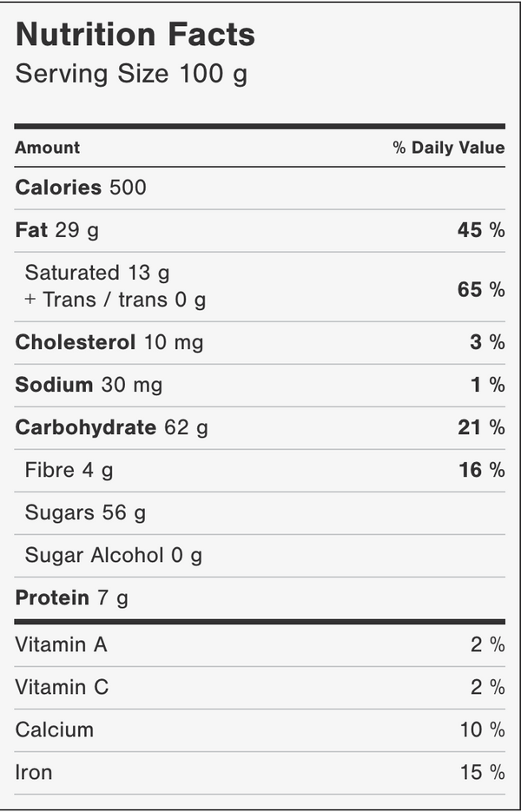Screen dimensions: 521x812
Task: Click the 45 % fat daily value
Action: [x=481, y=230]
